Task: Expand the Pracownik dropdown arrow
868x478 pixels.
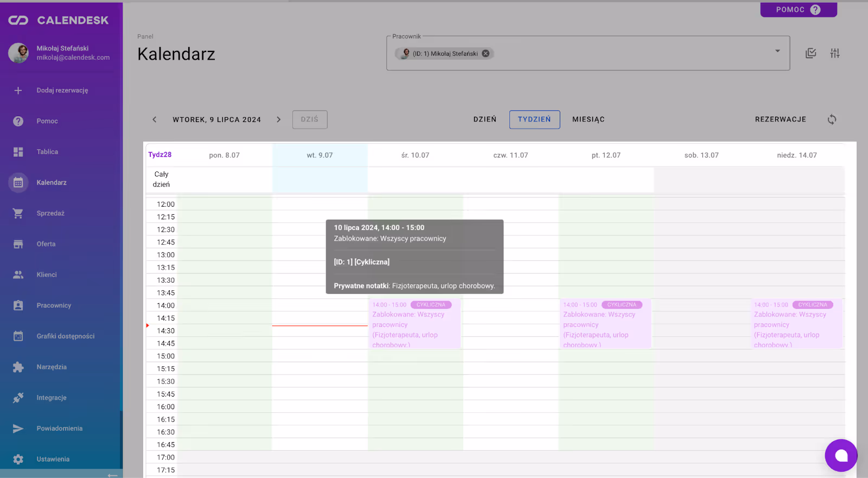Action: (x=777, y=51)
